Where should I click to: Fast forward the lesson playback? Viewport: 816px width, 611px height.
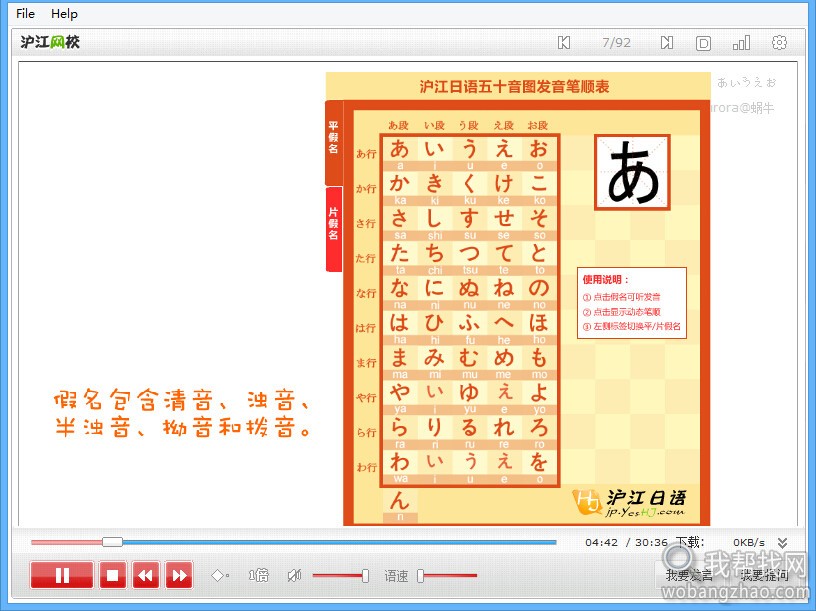[179, 575]
